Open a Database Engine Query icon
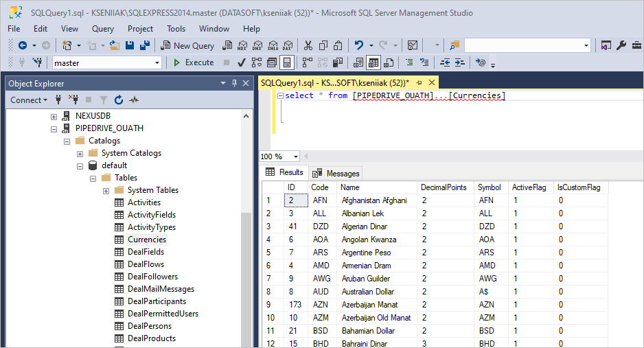The width and height of the screenshot is (644, 348). pos(227,45)
